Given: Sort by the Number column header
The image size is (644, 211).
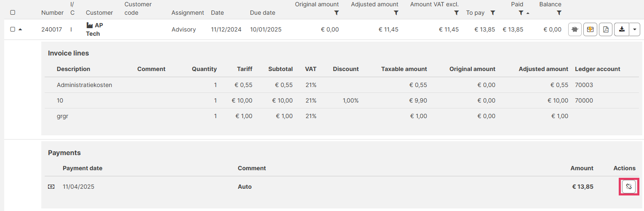Looking at the screenshot, I should 52,13.
